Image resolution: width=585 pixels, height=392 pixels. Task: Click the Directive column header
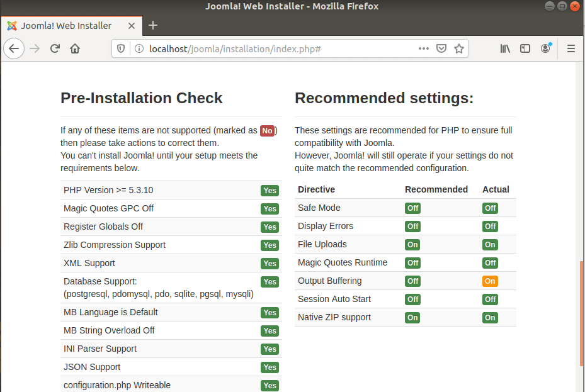[316, 189]
